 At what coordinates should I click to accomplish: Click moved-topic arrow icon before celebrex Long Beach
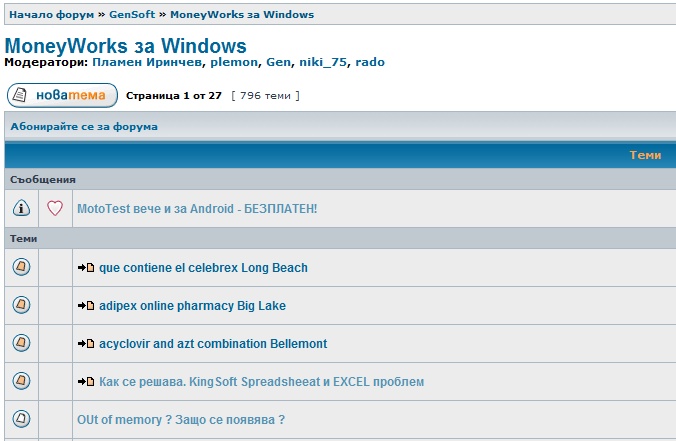[x=86, y=268]
